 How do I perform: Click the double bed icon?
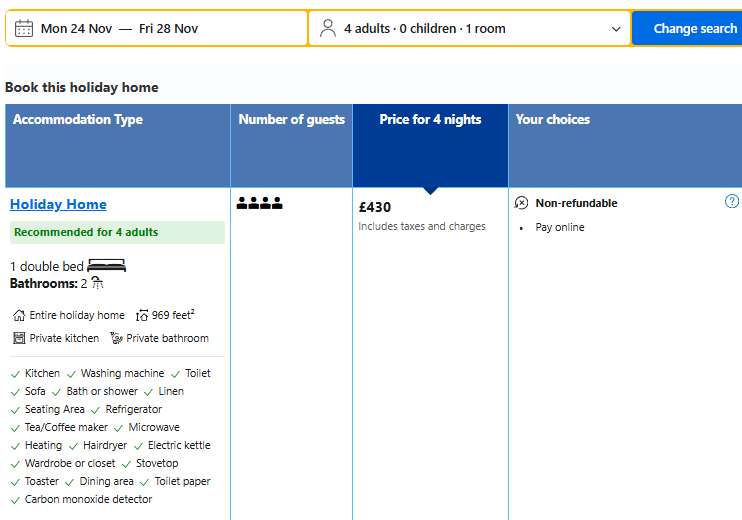point(107,266)
